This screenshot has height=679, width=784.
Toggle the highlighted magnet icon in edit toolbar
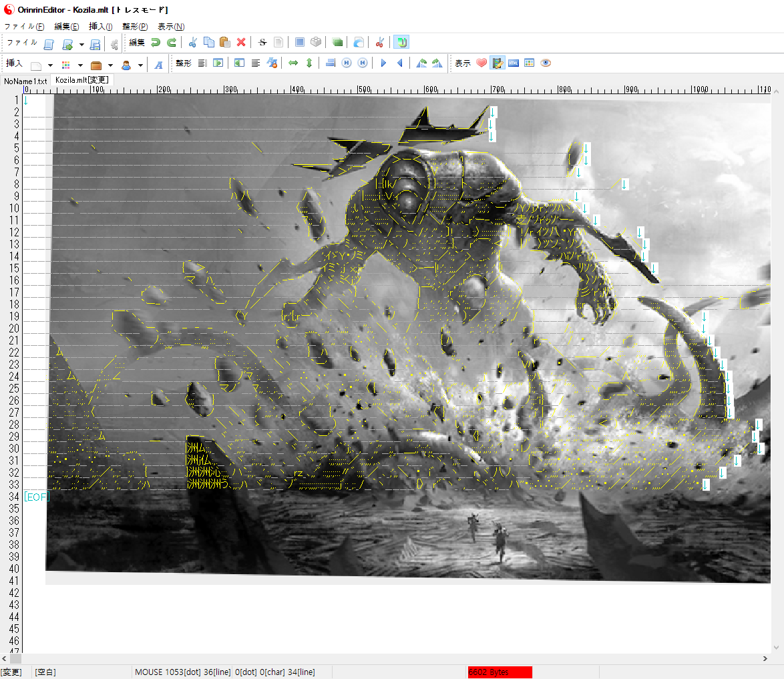coord(401,43)
